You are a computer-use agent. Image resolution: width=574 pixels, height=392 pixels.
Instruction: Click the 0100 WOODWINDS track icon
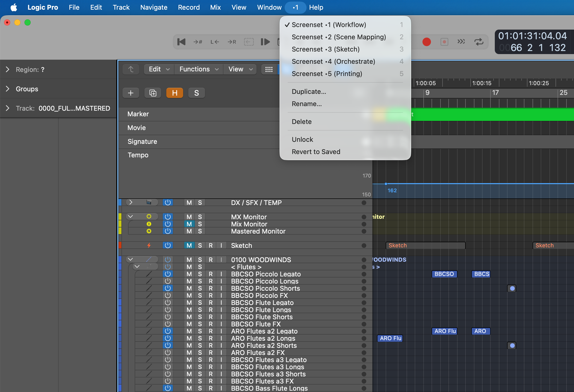click(149, 259)
